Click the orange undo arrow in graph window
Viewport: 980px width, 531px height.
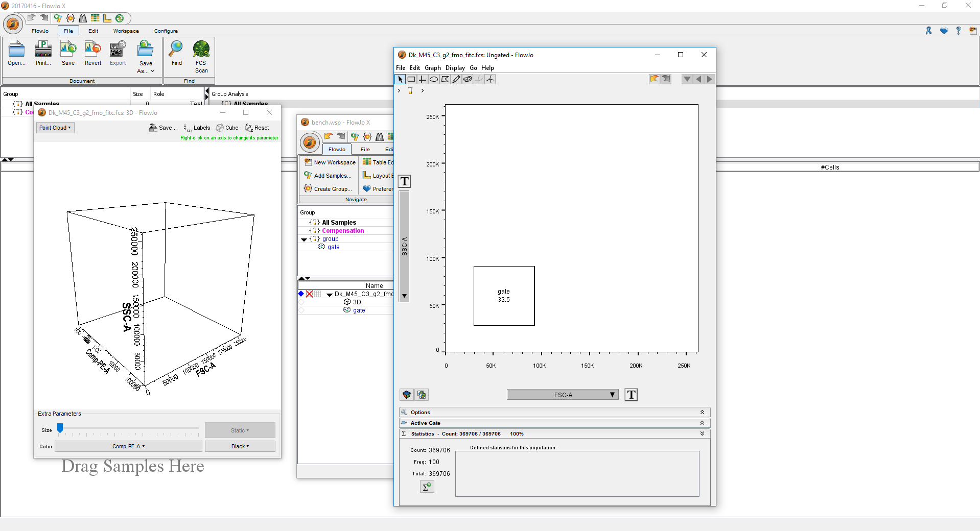coord(654,79)
